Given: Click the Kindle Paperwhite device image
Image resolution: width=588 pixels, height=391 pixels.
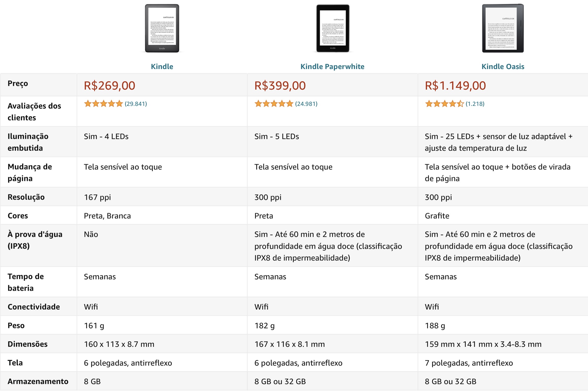Looking at the screenshot, I should (x=332, y=28).
